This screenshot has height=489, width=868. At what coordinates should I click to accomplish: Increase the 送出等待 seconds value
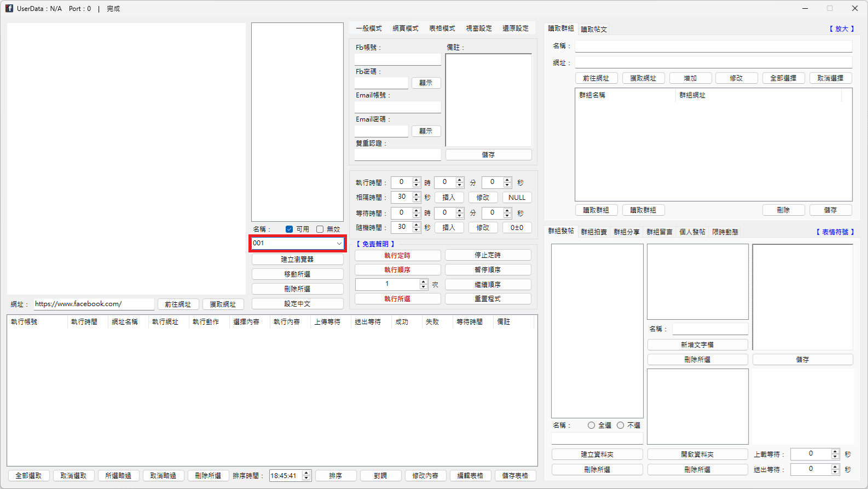tap(835, 467)
